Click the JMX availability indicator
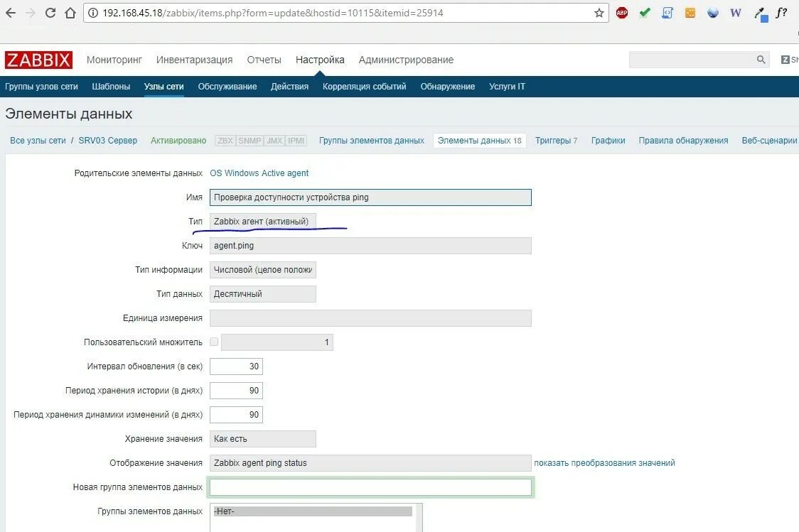The image size is (799, 532). 274,141
